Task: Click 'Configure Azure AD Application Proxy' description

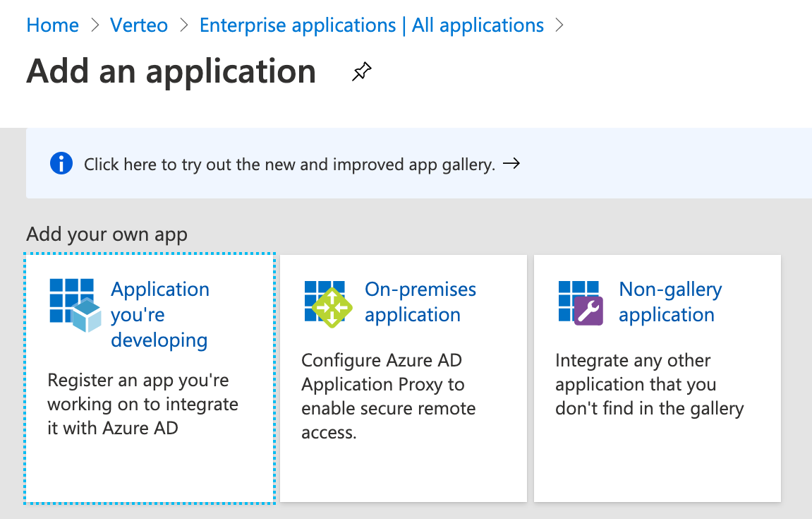Action: tap(389, 396)
